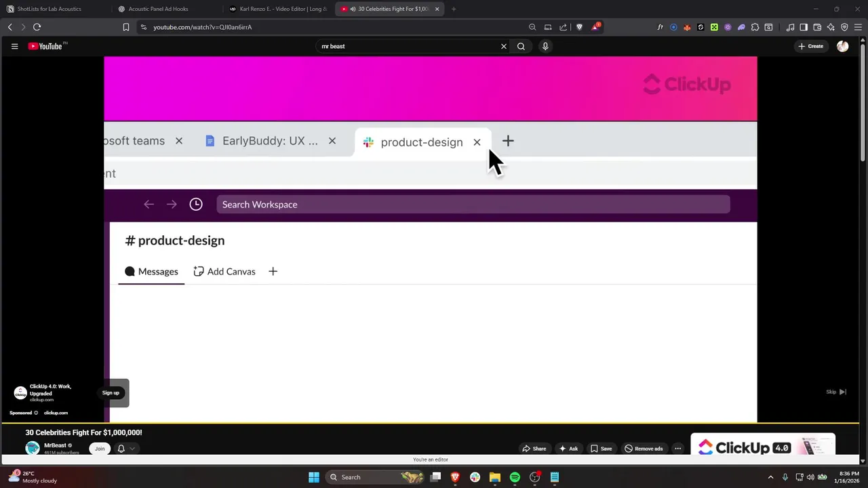
Task: Focus the YouTube search input field
Action: [407, 46]
